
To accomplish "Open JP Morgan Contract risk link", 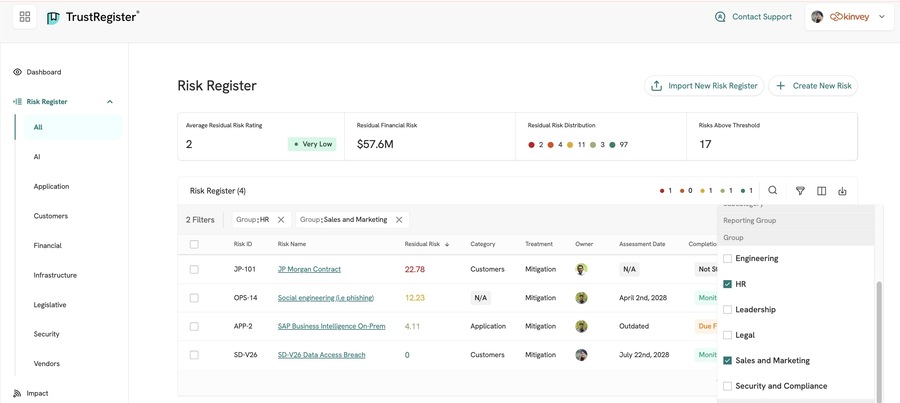I will (x=309, y=269).
